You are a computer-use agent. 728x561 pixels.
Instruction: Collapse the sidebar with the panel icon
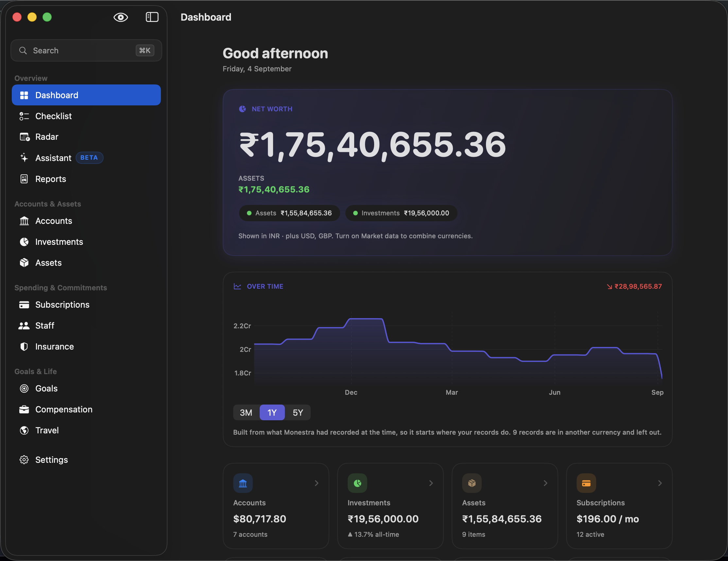(x=152, y=17)
